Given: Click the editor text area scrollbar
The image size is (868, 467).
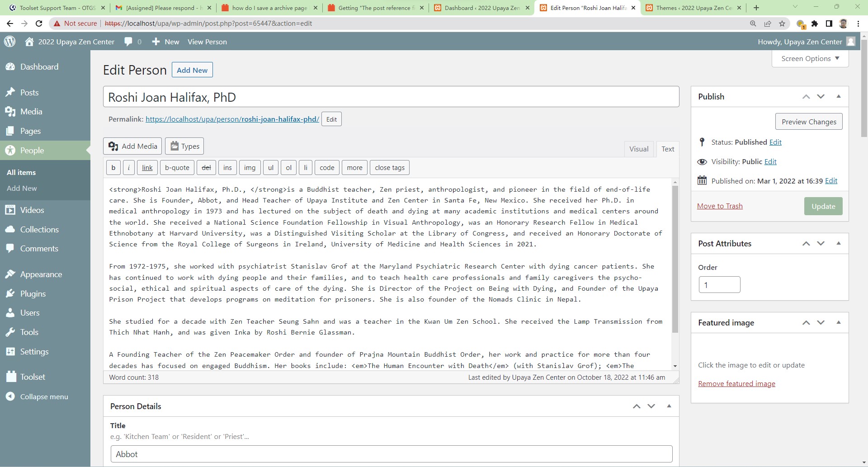Looking at the screenshot, I should point(675,260).
